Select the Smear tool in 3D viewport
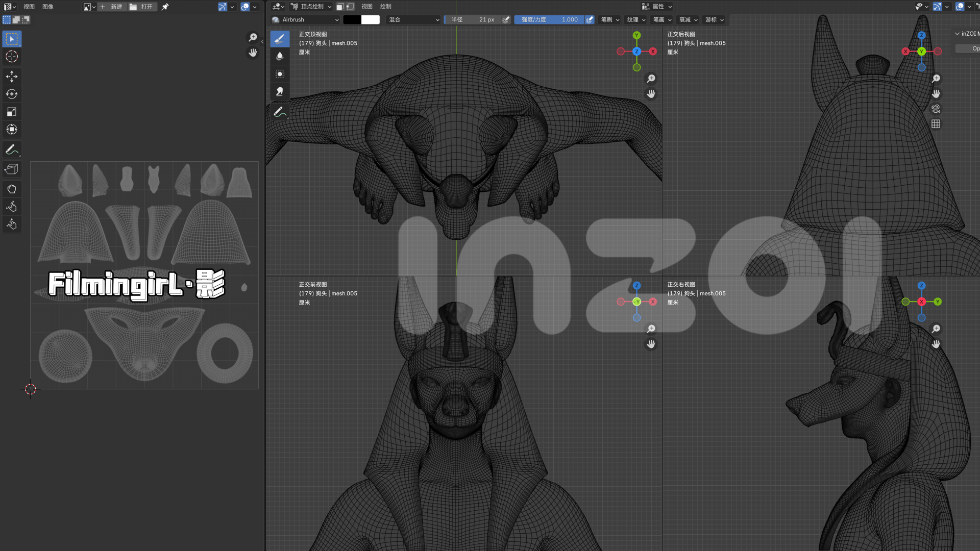Viewport: 980px width, 551px height. click(x=280, y=92)
